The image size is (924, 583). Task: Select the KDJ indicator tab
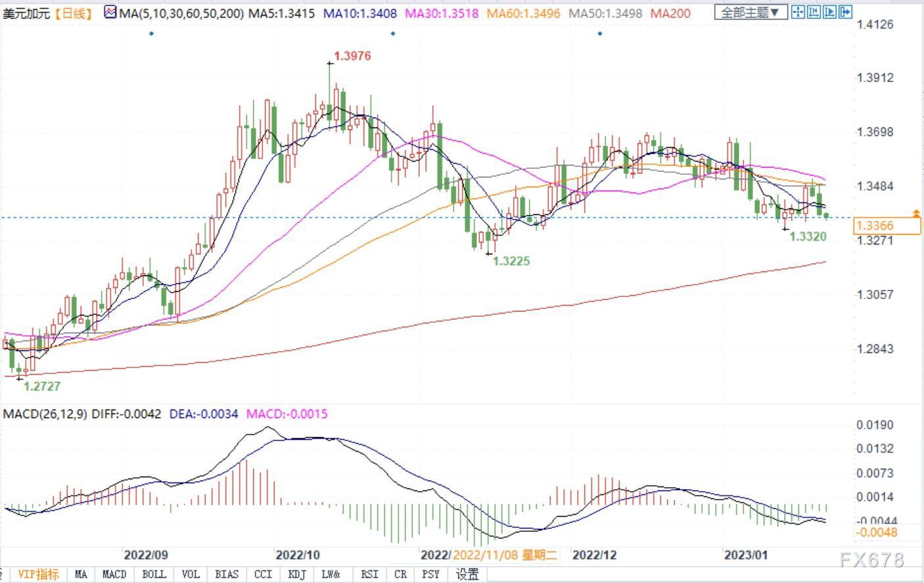tap(298, 574)
